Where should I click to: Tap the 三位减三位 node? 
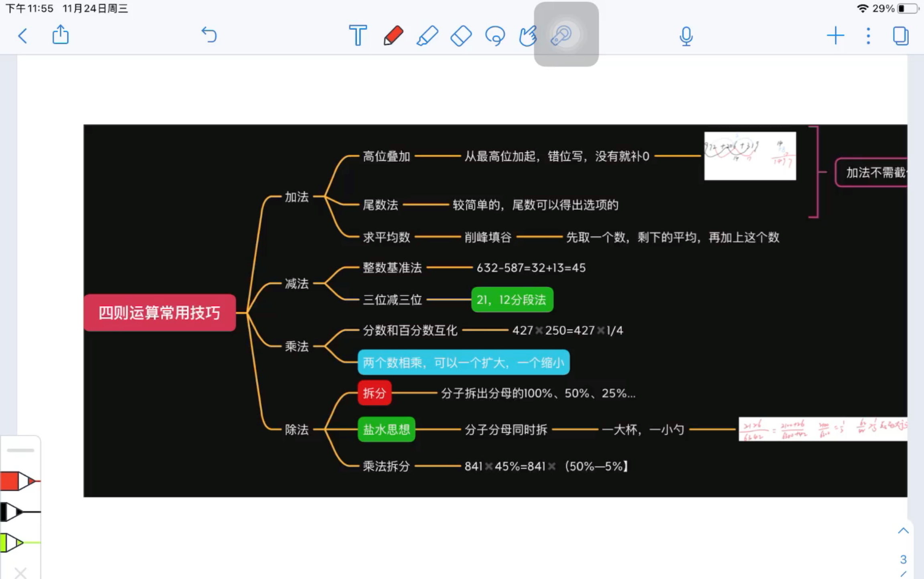point(392,300)
